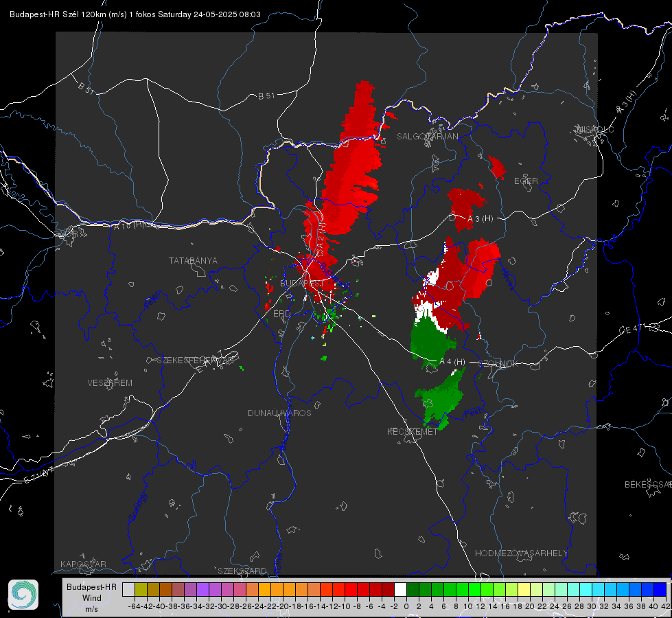
Task: Choose the amber swatch between -24 and -22
Action: pyautogui.click(x=264, y=589)
